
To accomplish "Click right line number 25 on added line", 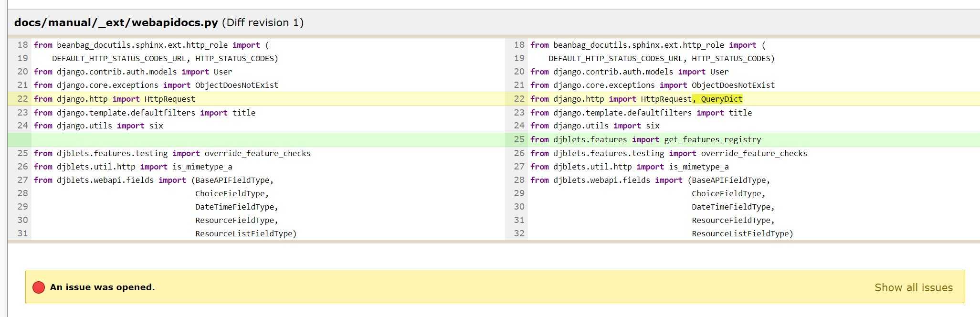I will (x=519, y=139).
